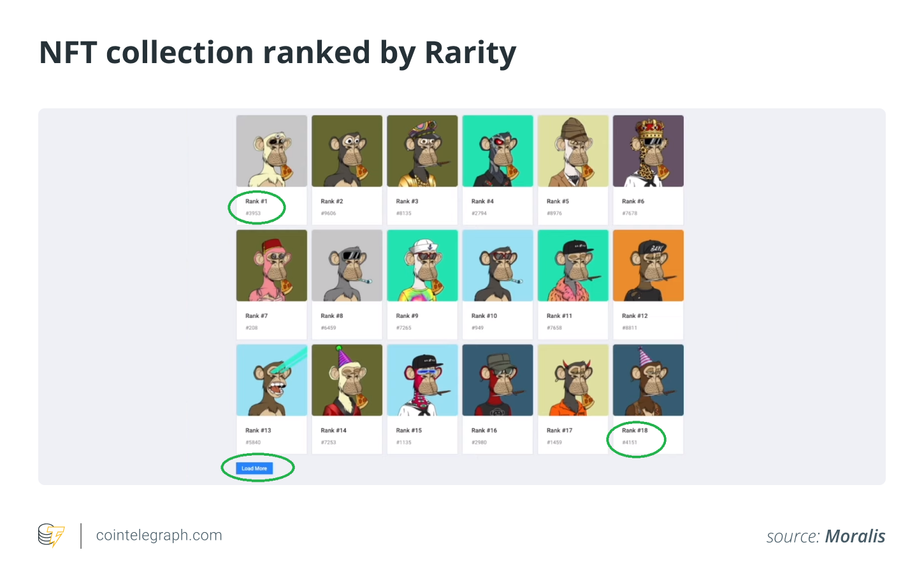The image size is (924, 587).
Task: Select the Rank #2 ape image
Action: click(347, 151)
